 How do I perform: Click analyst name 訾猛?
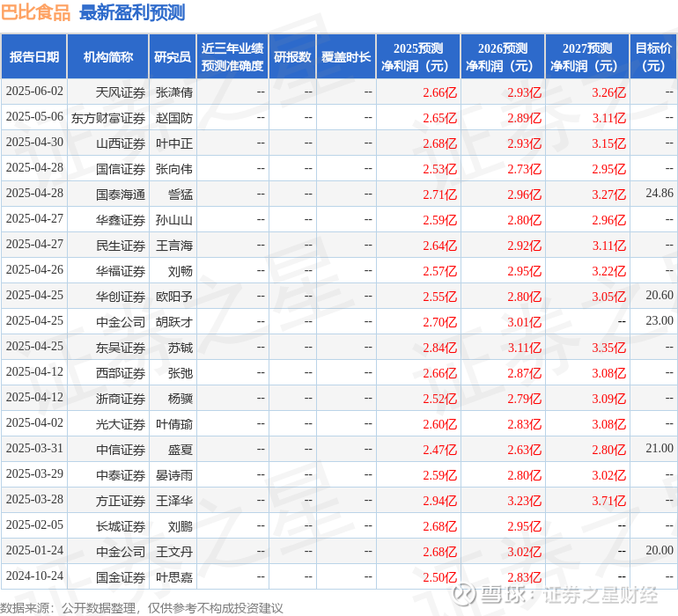(x=181, y=194)
